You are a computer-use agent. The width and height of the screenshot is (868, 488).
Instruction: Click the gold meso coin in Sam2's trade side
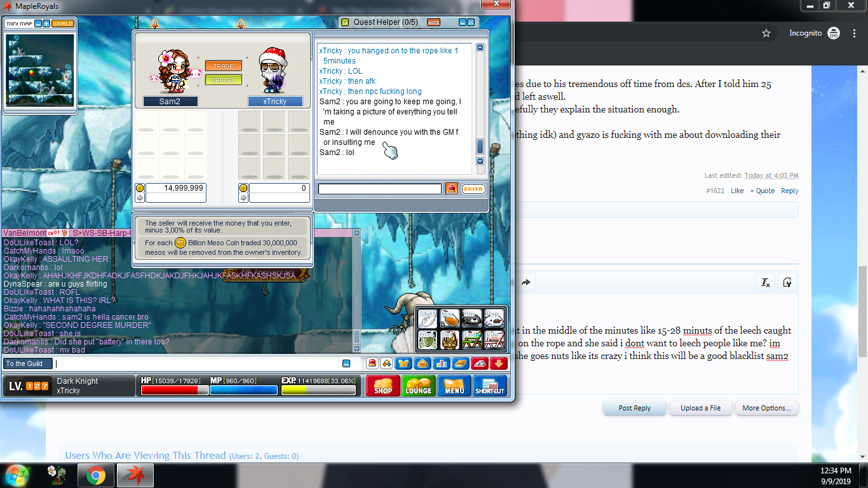coord(140,188)
